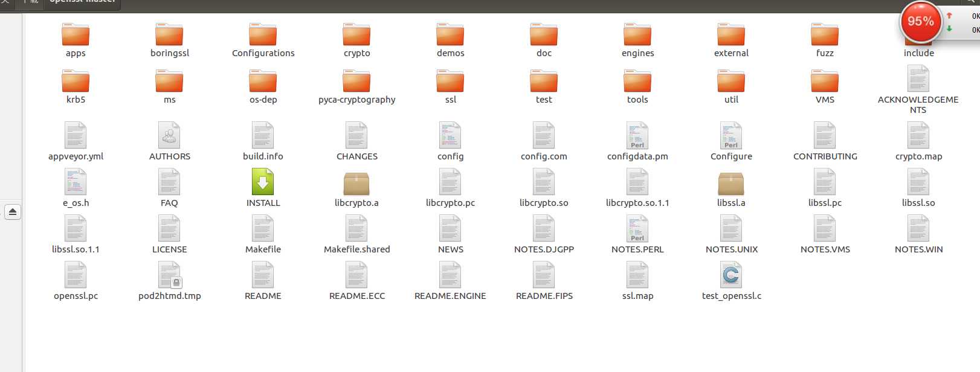Select the crypto.map file
980x372 pixels.
pos(918,135)
